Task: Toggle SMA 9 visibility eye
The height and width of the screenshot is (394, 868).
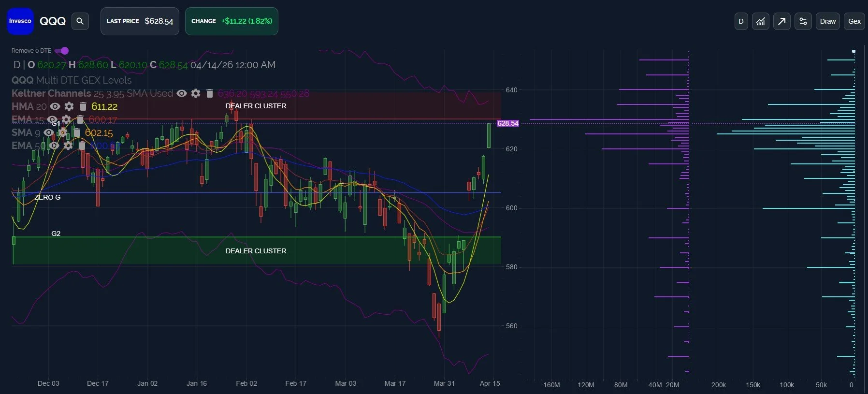Action: click(x=49, y=132)
